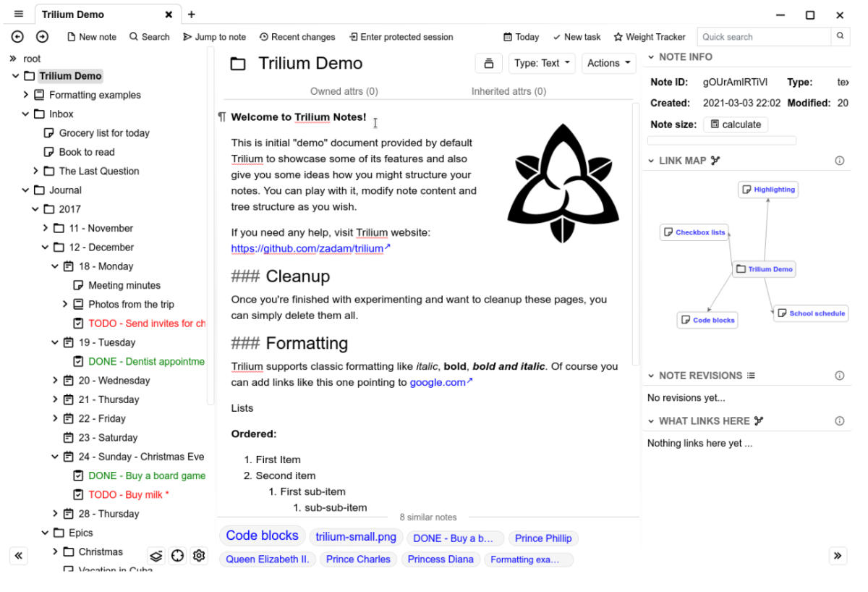
Task: Select the Trilium Demo tab
Action: (x=107, y=14)
